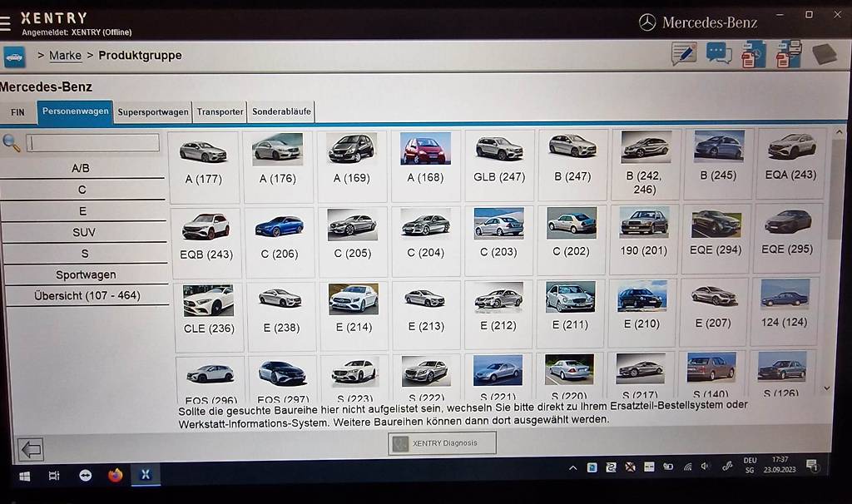Open the Wi-Fi status icon in system tray
Image resolution: width=852 pixels, height=504 pixels.
point(687,467)
